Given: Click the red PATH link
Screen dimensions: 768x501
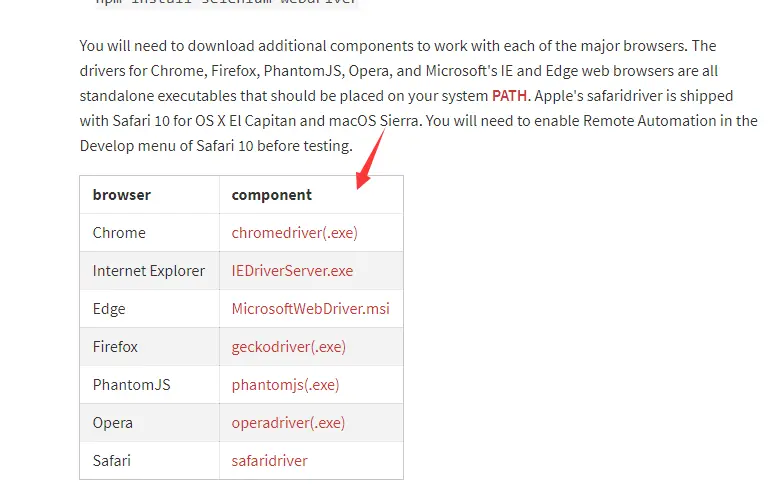Looking at the screenshot, I should click(509, 95).
